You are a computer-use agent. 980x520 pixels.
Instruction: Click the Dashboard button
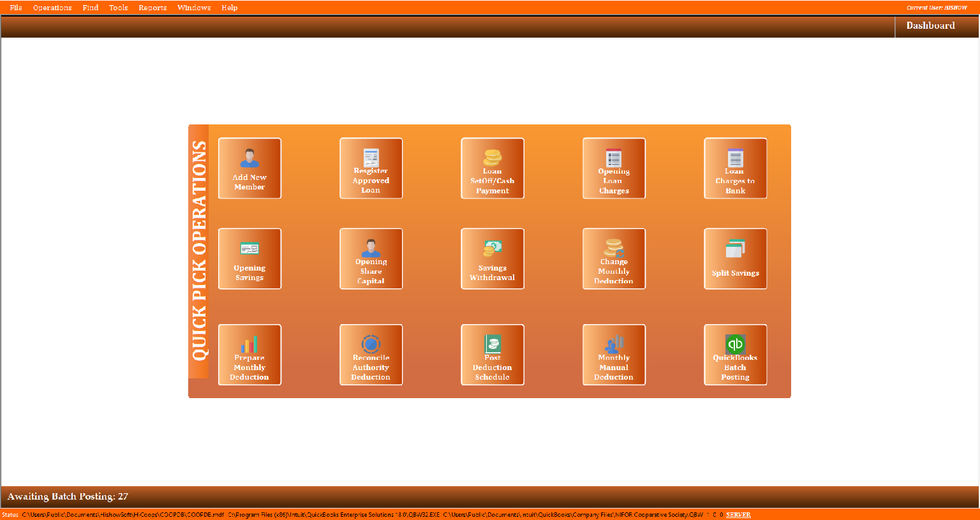pos(930,26)
